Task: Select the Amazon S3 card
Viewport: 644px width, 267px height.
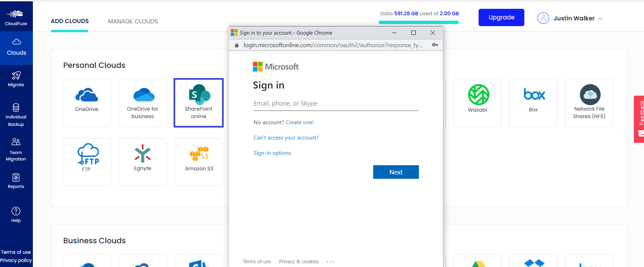Action: coord(199,162)
